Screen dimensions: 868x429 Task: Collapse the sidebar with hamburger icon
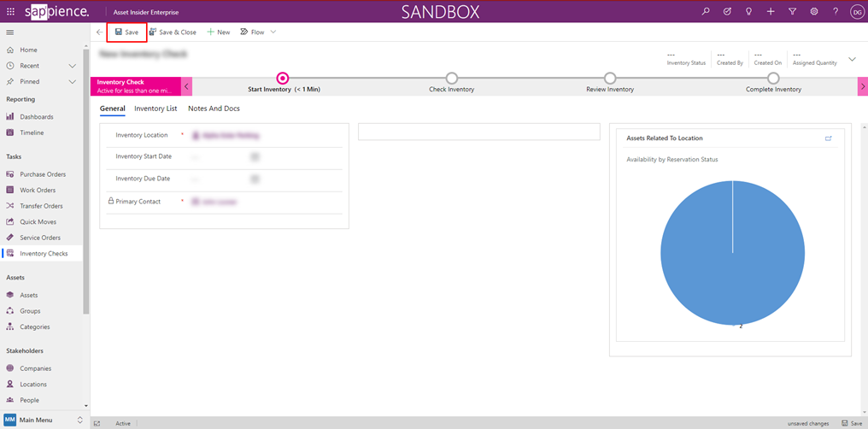(10, 32)
